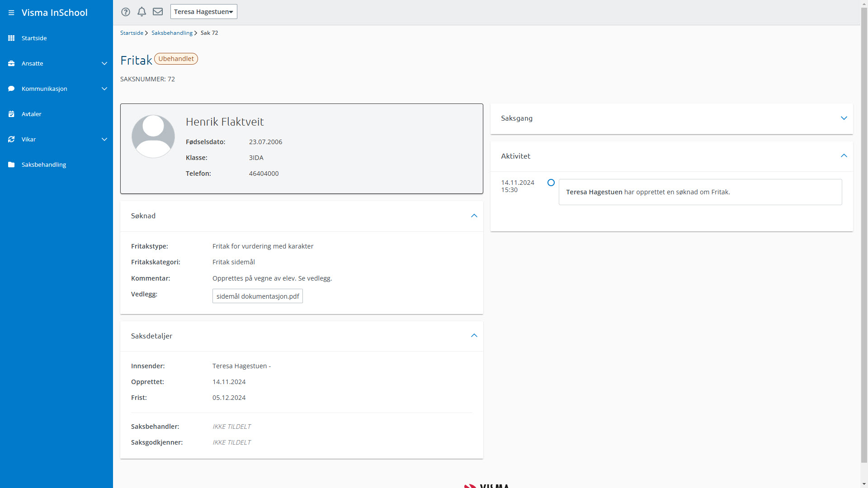Open the messages envelope icon
This screenshot has width=868, height=488.
pyautogui.click(x=158, y=12)
